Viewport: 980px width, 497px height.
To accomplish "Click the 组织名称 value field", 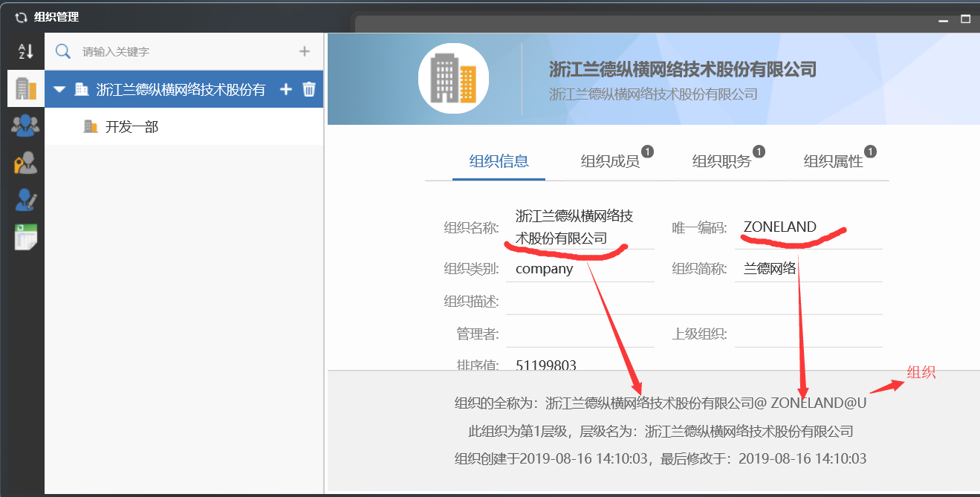I will 580,227.
